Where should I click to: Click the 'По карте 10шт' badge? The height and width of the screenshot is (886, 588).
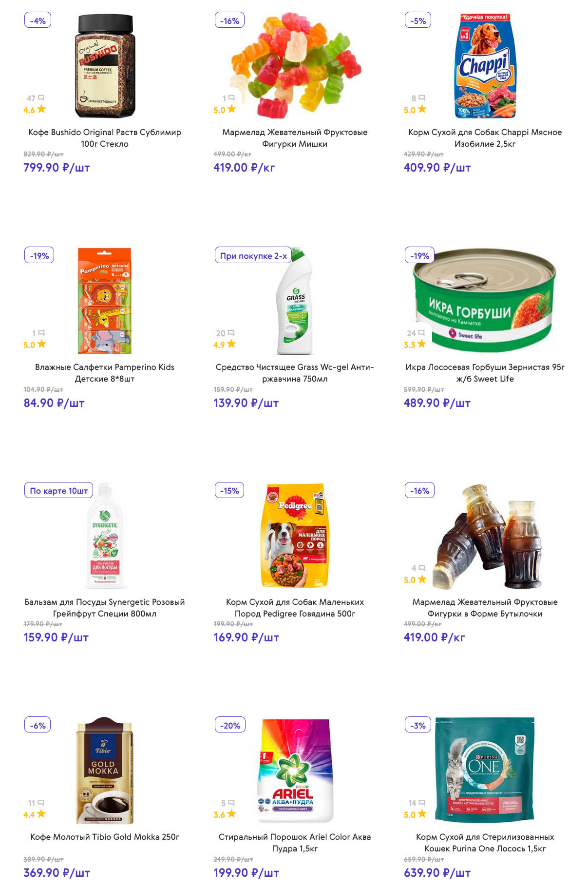[x=59, y=491]
